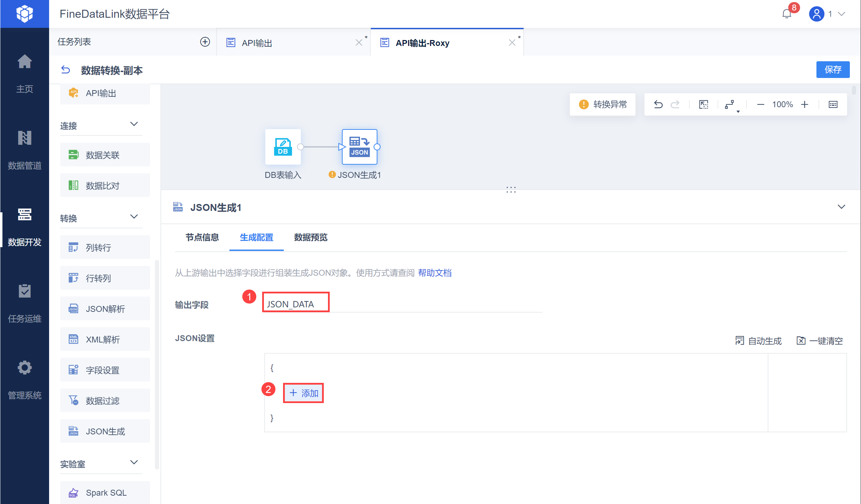Screen dimensions: 861x504
Task: Select the 行转列 operator
Action: tap(105, 278)
